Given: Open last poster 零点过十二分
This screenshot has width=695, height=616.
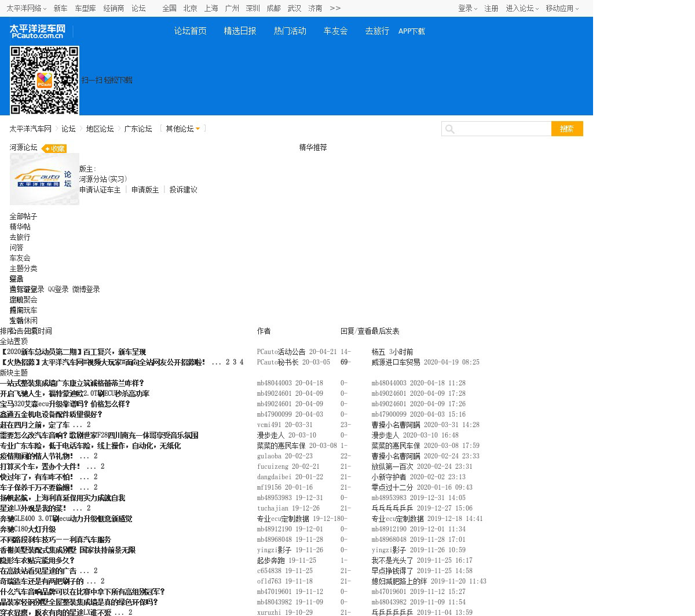Looking at the screenshot, I should tap(392, 487).
